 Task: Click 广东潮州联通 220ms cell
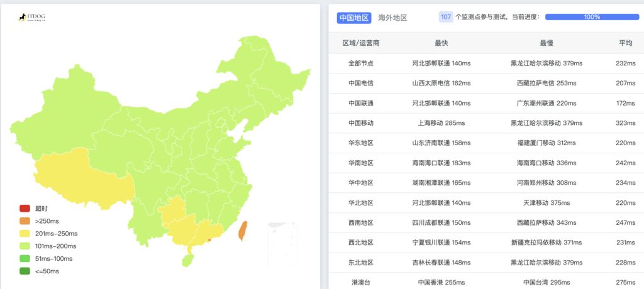click(547, 103)
